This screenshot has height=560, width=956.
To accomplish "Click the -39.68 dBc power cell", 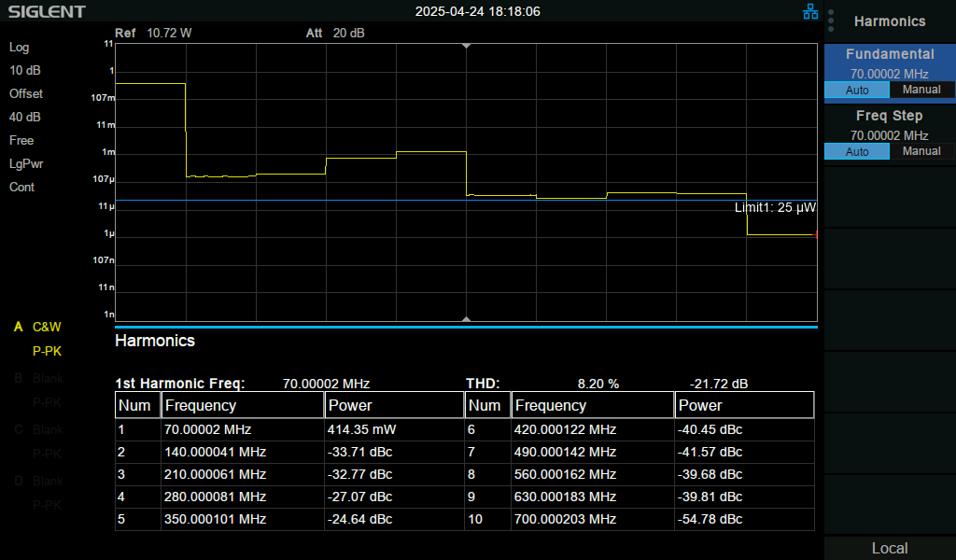I will [x=744, y=475].
